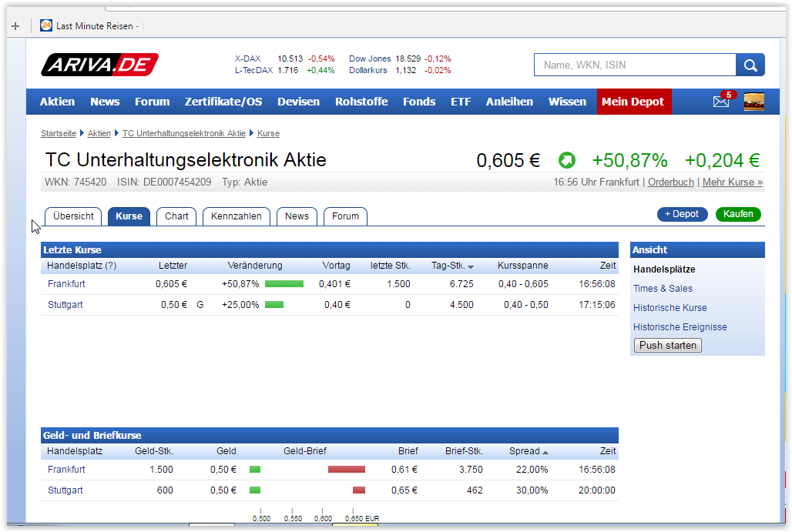
Task: Open Historische Kurse view
Action: tap(670, 307)
